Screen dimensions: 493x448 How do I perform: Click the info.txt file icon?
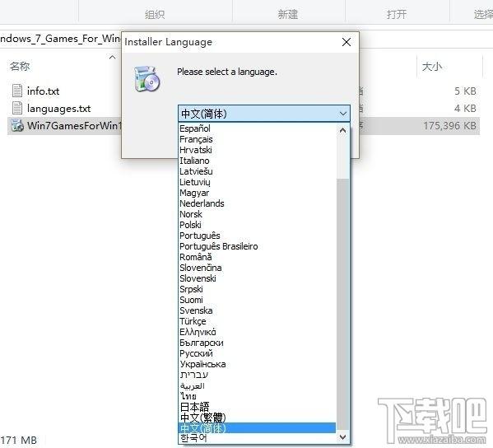pyautogui.click(x=17, y=91)
